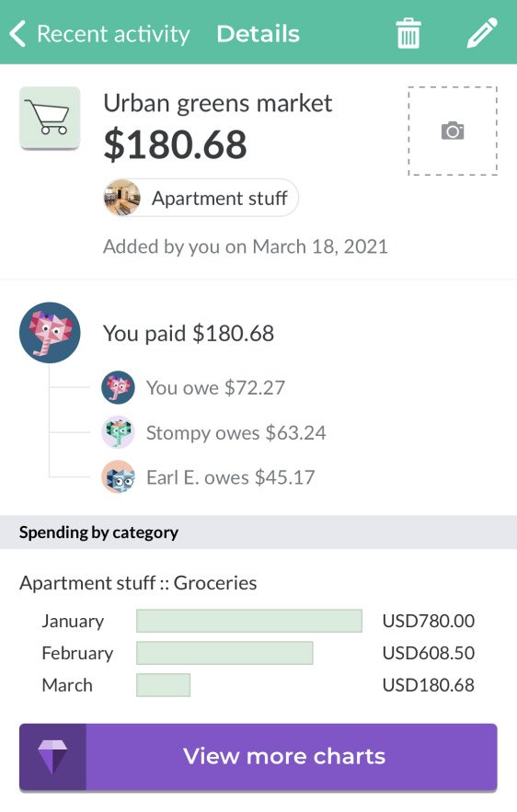The width and height of the screenshot is (517, 812).
Task: Tap the camera icon to add receipt
Action: [x=453, y=131]
